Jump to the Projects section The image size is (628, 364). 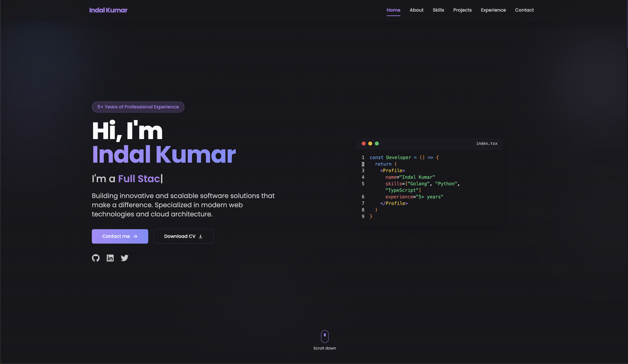tap(462, 10)
